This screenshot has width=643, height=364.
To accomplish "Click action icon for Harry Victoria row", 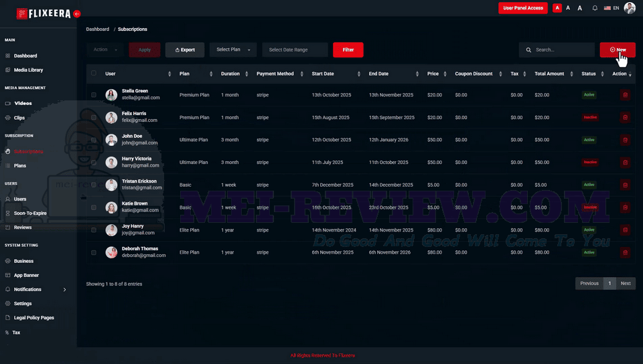I will click(625, 163).
